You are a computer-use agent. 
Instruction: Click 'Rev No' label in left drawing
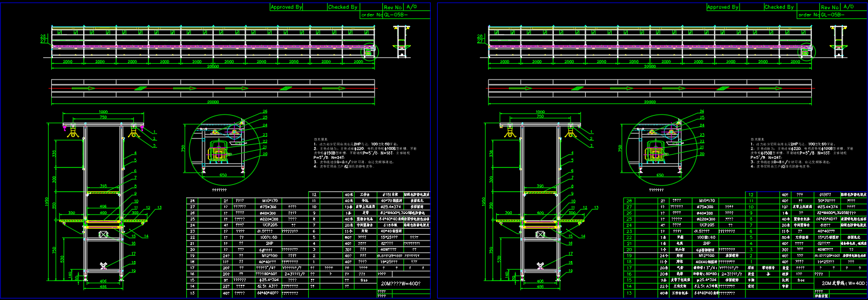pyautogui.click(x=392, y=8)
